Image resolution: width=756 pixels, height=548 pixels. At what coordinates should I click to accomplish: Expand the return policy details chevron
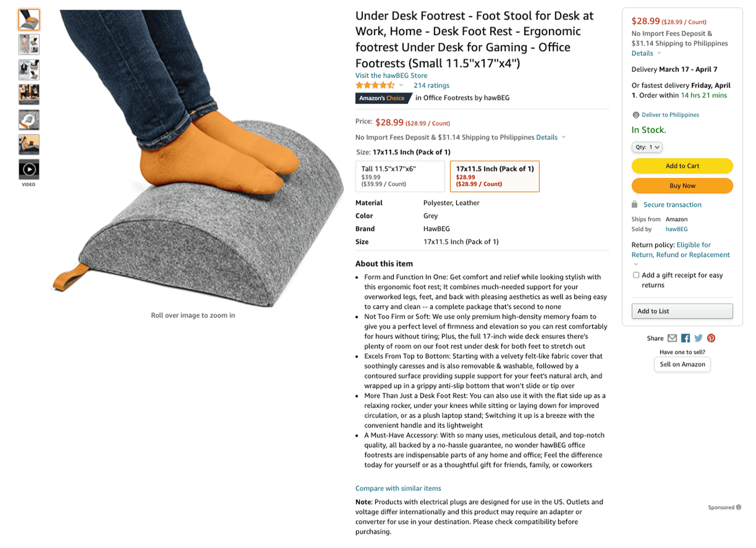click(x=636, y=264)
